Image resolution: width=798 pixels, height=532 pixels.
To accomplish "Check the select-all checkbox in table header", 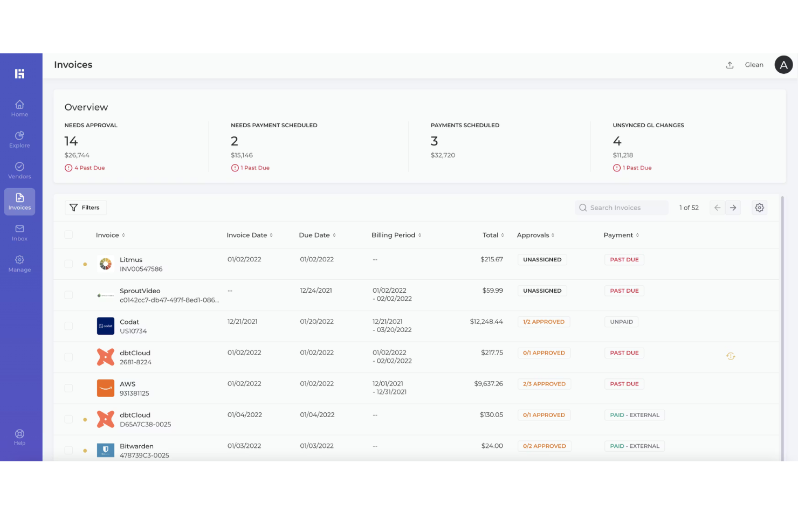I will coord(68,234).
